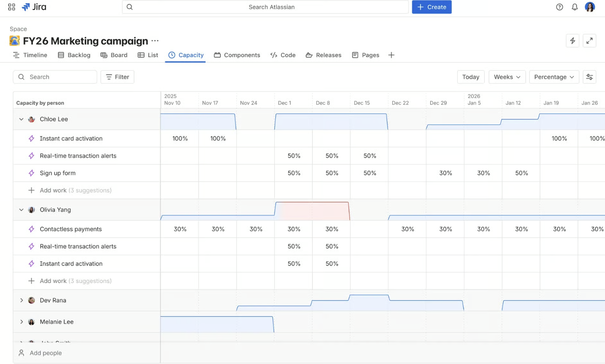Click Olivia Yang's red over-capacity bar
Viewport: 605px width, 364px height.
click(x=312, y=211)
